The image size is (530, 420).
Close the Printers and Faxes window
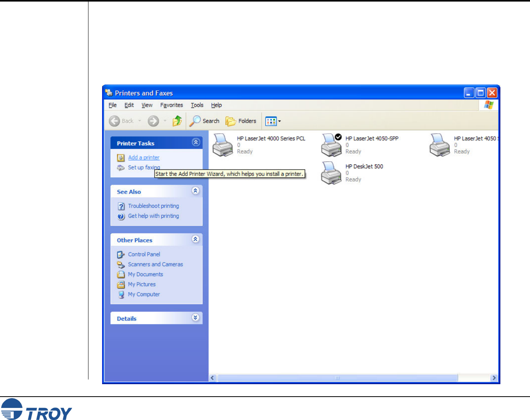coord(492,93)
